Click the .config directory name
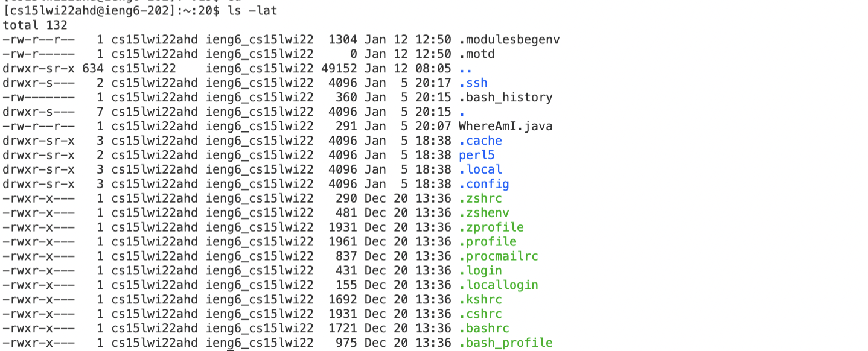The image size is (868, 351). coord(484,184)
